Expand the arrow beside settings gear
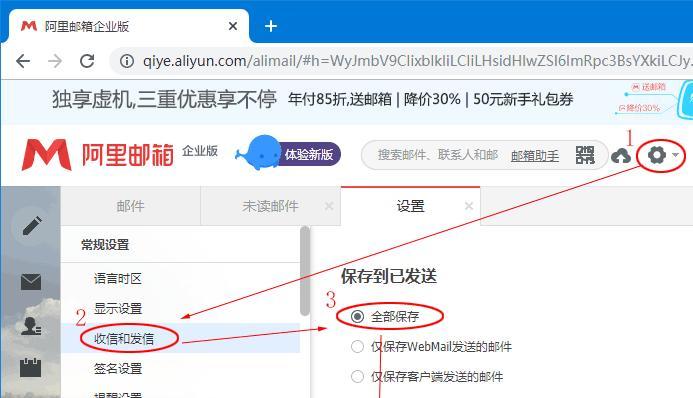693x398 pixels. coord(675,155)
